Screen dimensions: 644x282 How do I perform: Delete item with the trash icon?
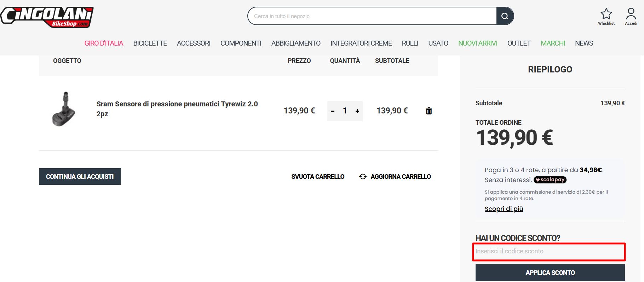tap(429, 111)
